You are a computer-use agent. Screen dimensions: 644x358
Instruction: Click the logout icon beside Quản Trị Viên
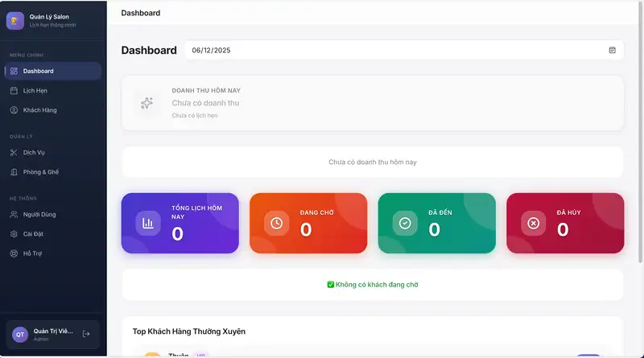point(86,334)
